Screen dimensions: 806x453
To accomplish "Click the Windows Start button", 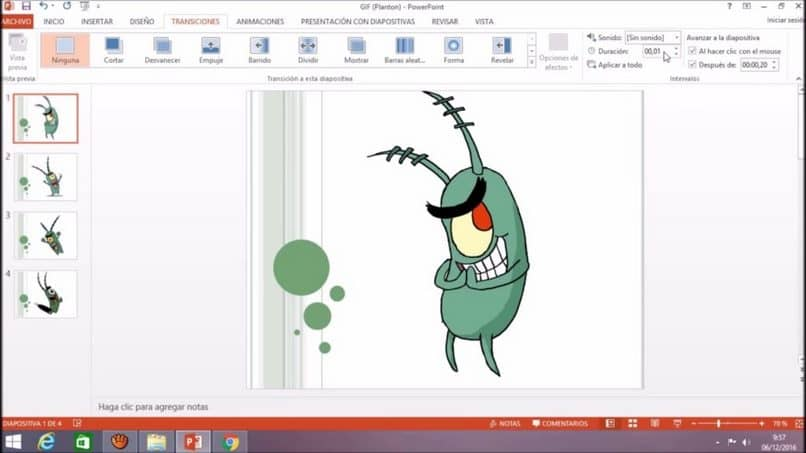I will pyautogui.click(x=13, y=442).
